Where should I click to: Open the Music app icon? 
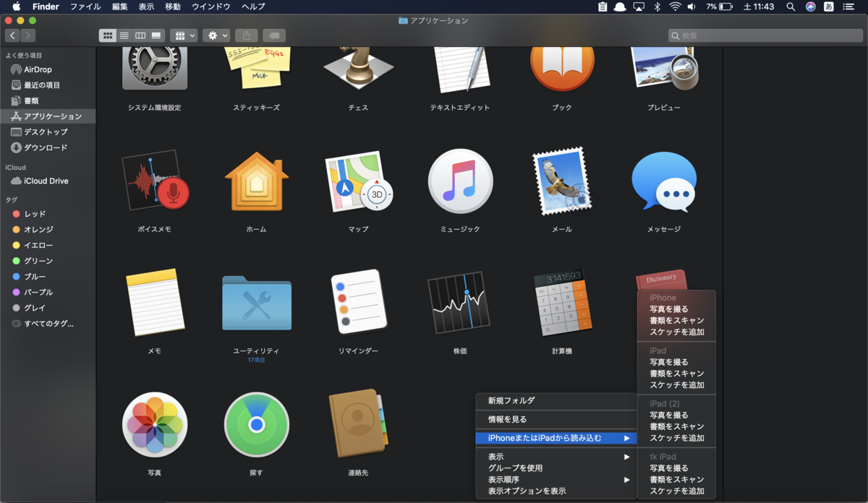pyautogui.click(x=460, y=181)
